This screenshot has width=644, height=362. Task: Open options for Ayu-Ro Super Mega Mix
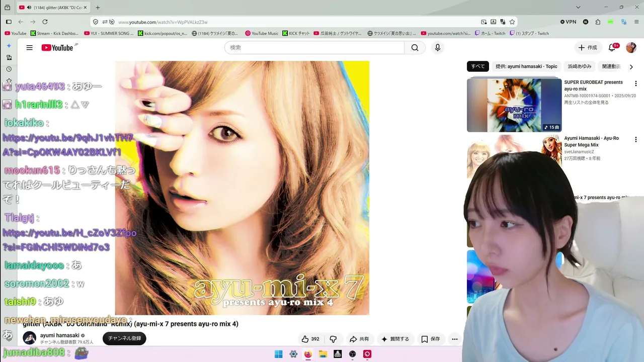(x=635, y=139)
